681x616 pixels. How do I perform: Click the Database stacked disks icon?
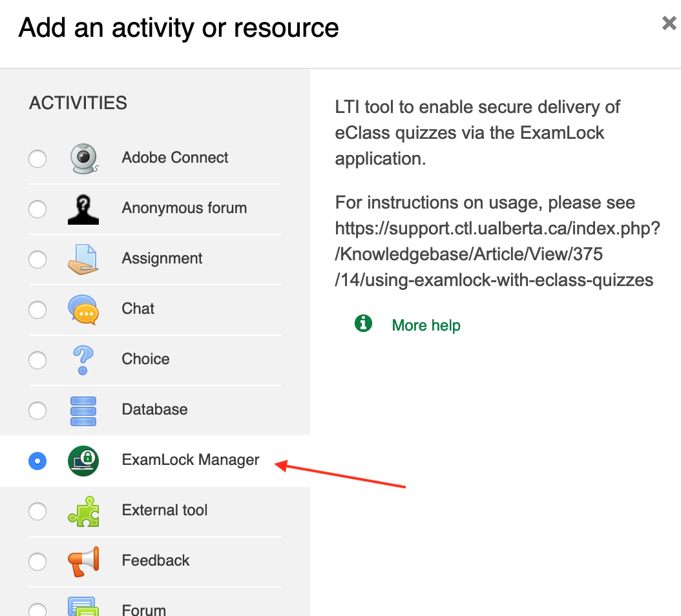click(83, 410)
